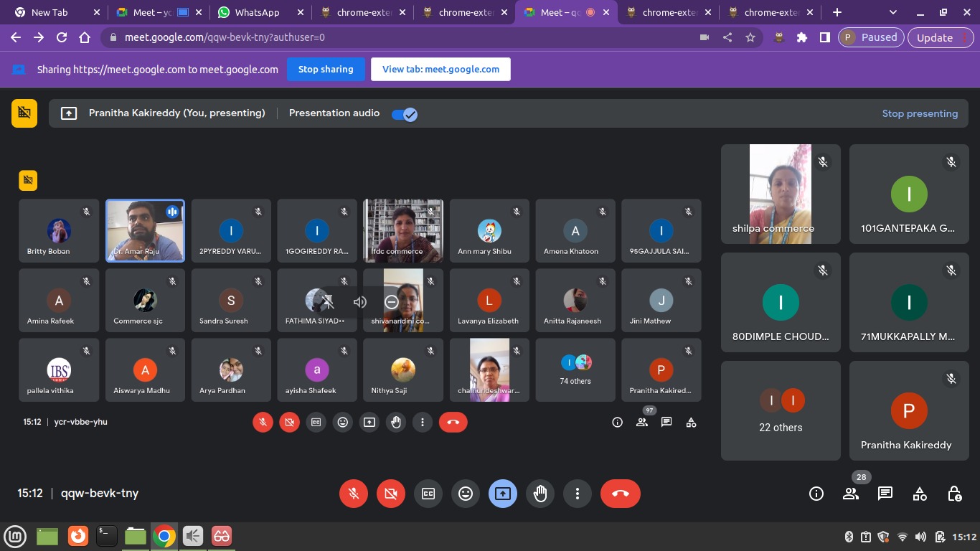This screenshot has width=980, height=551.
Task: Click the shilpa commerce video tile
Action: pos(781,194)
